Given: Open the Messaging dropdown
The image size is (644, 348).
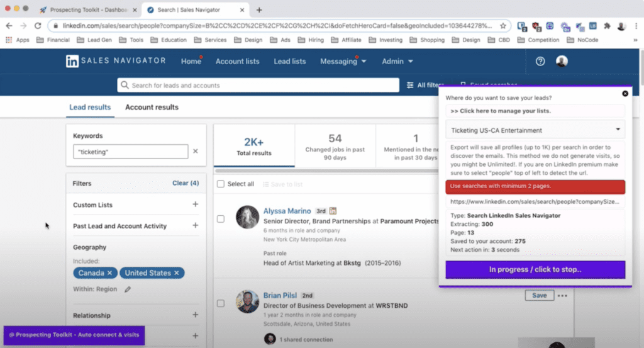Looking at the screenshot, I should (343, 61).
